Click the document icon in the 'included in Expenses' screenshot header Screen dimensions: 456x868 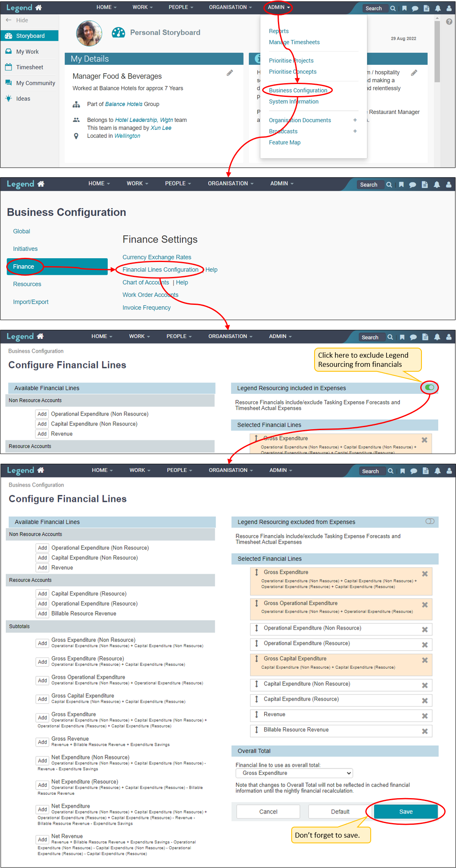[x=425, y=337]
